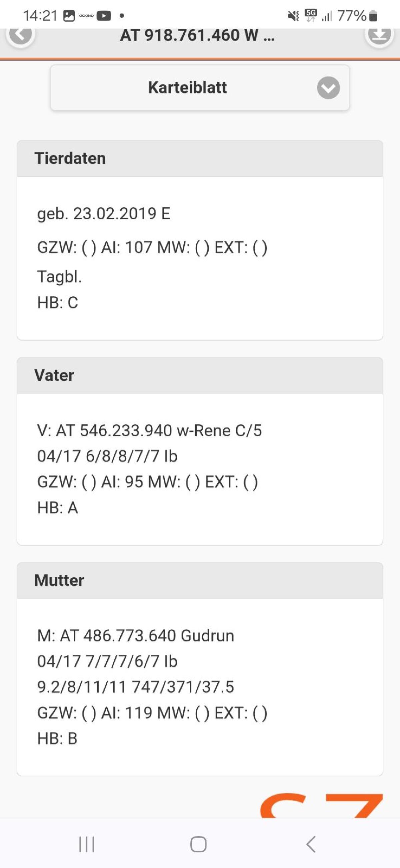The width and height of the screenshot is (400, 868).
Task: Open father record AT 546.233.940 w-Rene
Action: pos(149,430)
